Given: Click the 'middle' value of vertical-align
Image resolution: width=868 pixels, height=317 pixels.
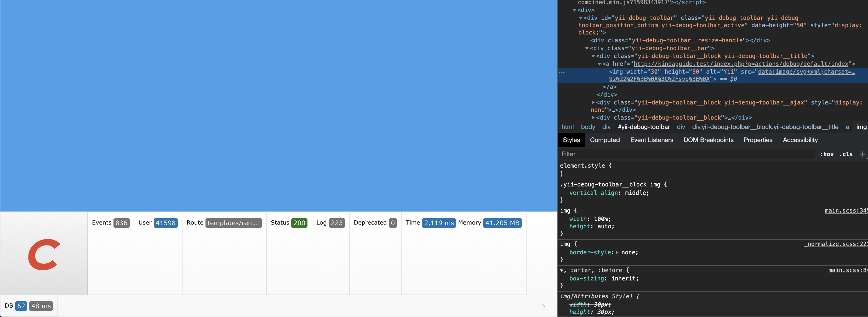Looking at the screenshot, I should tap(635, 193).
